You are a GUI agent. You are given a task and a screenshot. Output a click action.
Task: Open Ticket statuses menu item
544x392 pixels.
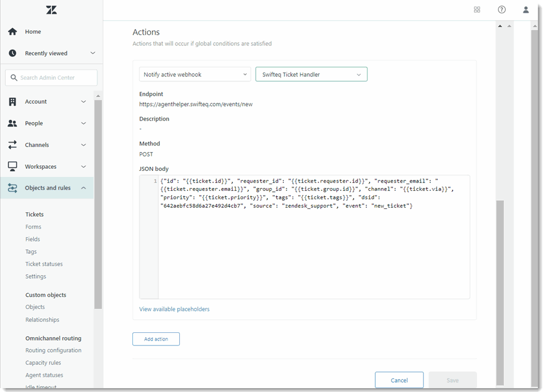44,264
